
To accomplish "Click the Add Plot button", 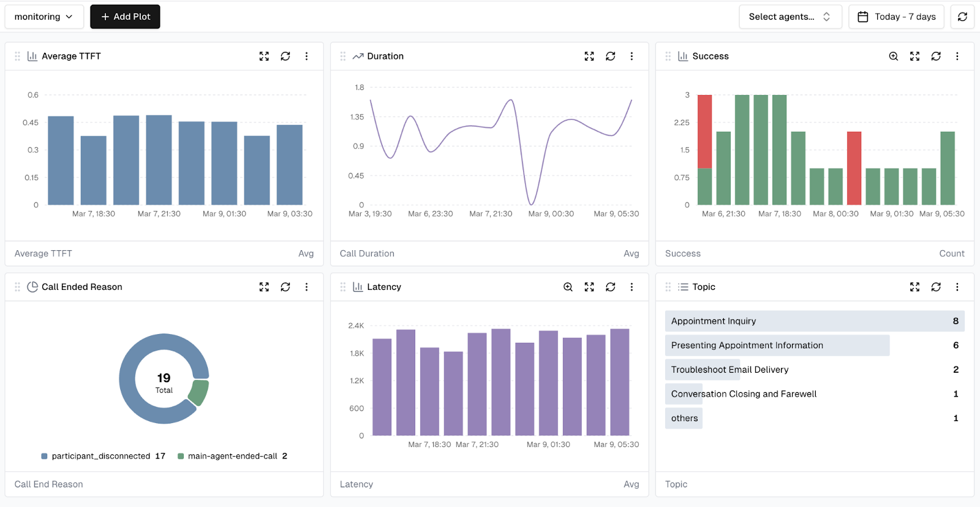I will [125, 17].
